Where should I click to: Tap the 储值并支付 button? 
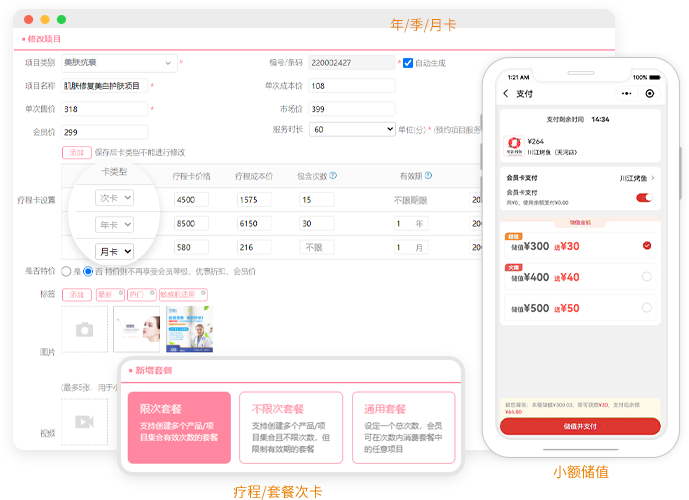coord(580,426)
